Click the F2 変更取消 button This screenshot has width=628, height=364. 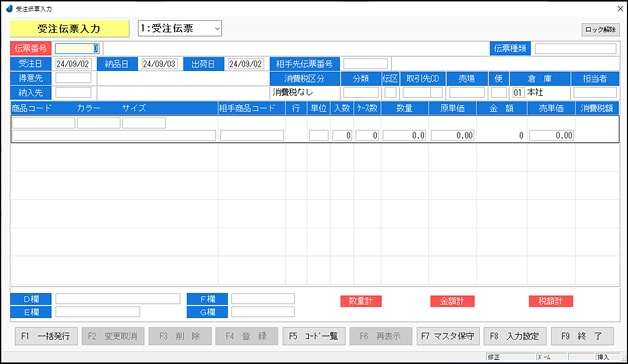click(x=113, y=336)
